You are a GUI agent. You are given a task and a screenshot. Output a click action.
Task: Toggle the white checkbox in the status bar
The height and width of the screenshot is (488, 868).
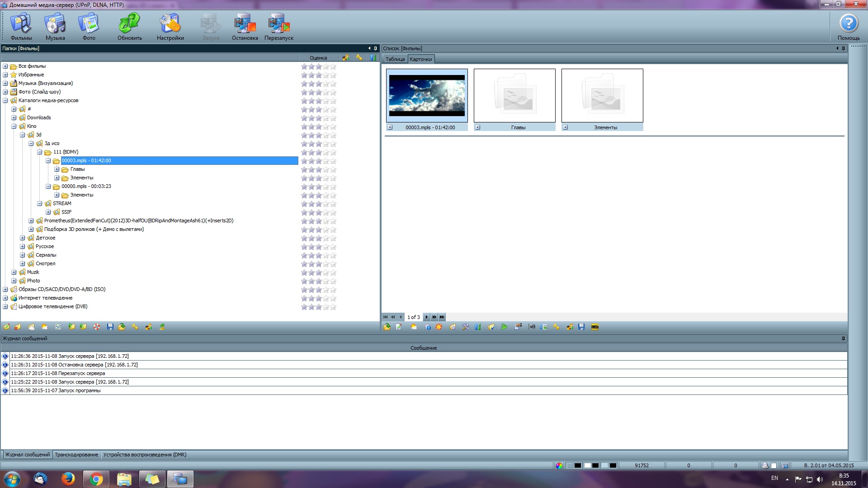pyautogui.click(x=774, y=465)
